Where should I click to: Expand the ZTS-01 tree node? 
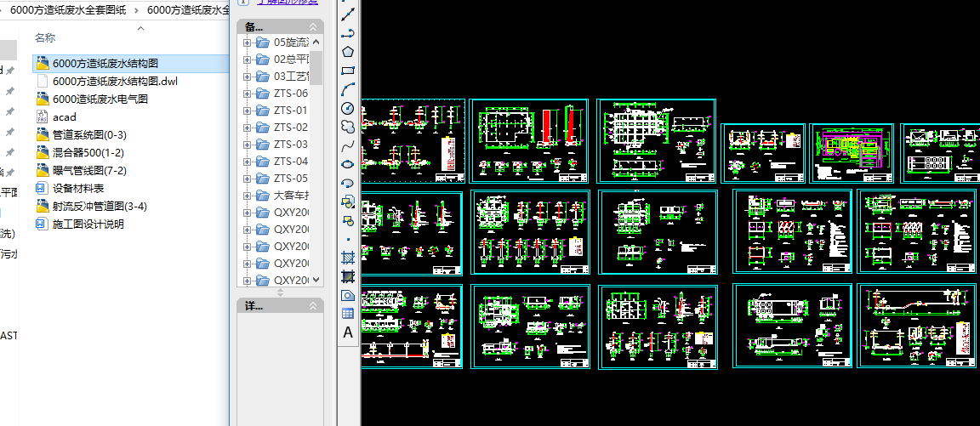(x=247, y=110)
